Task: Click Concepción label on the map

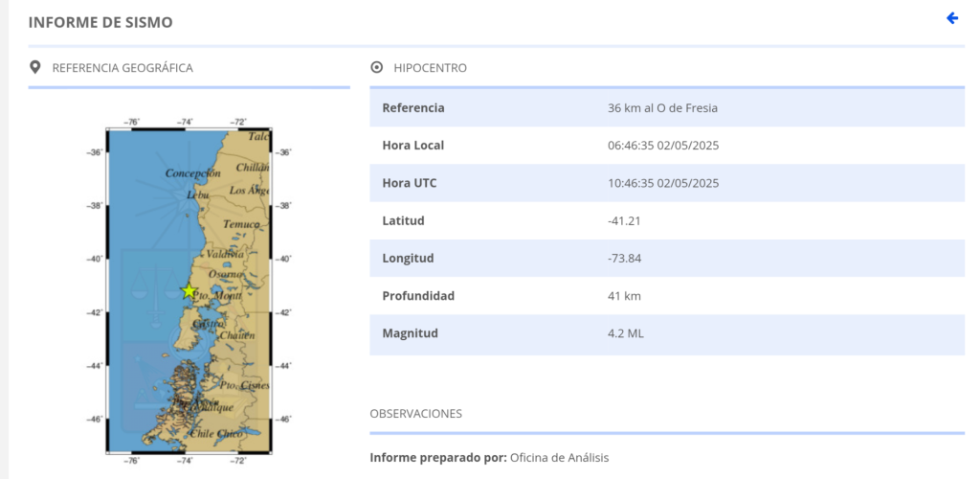Action: (193, 172)
